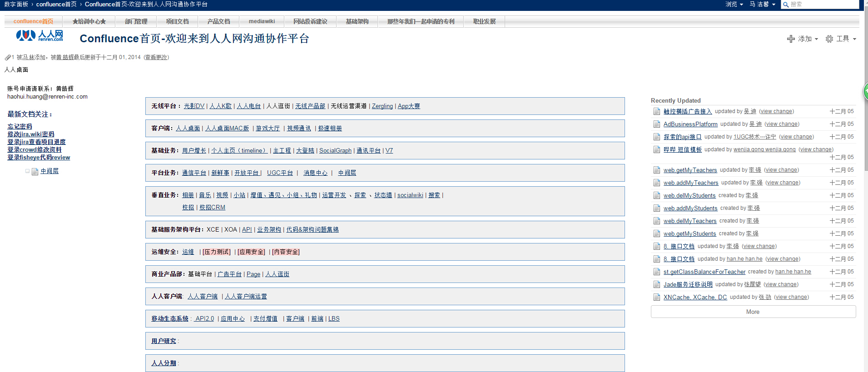This screenshot has width=868, height=372.
Task: Click page icon beside web.addMyTeachers
Action: (x=656, y=183)
